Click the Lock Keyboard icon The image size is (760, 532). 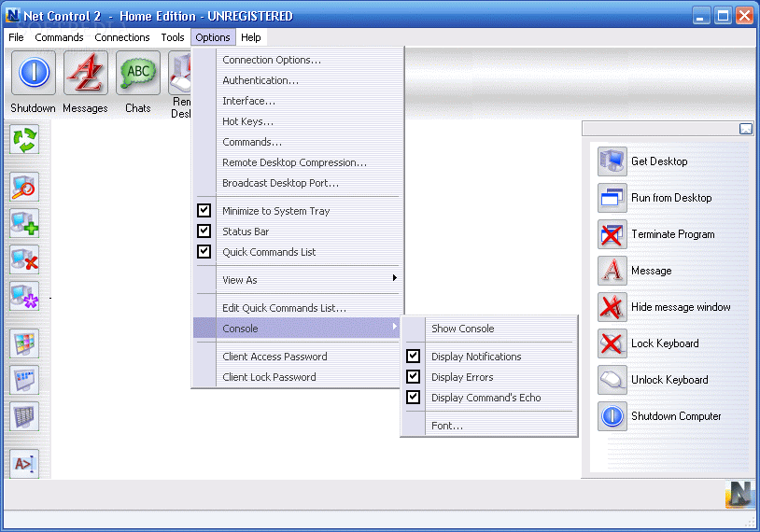click(612, 343)
